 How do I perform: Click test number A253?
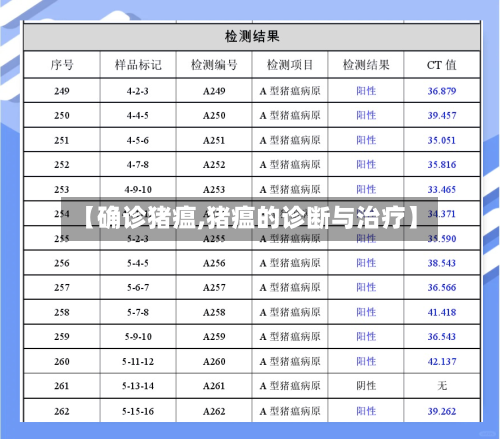[x=214, y=189]
